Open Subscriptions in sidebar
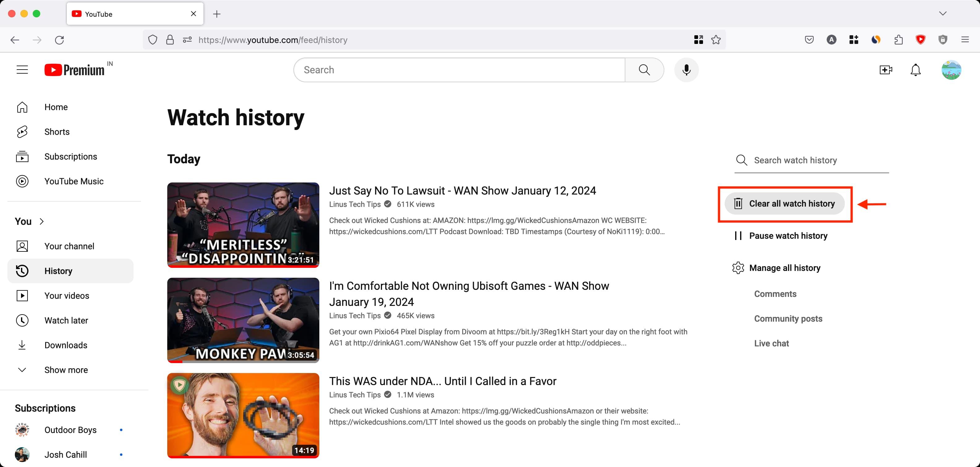 click(x=70, y=157)
